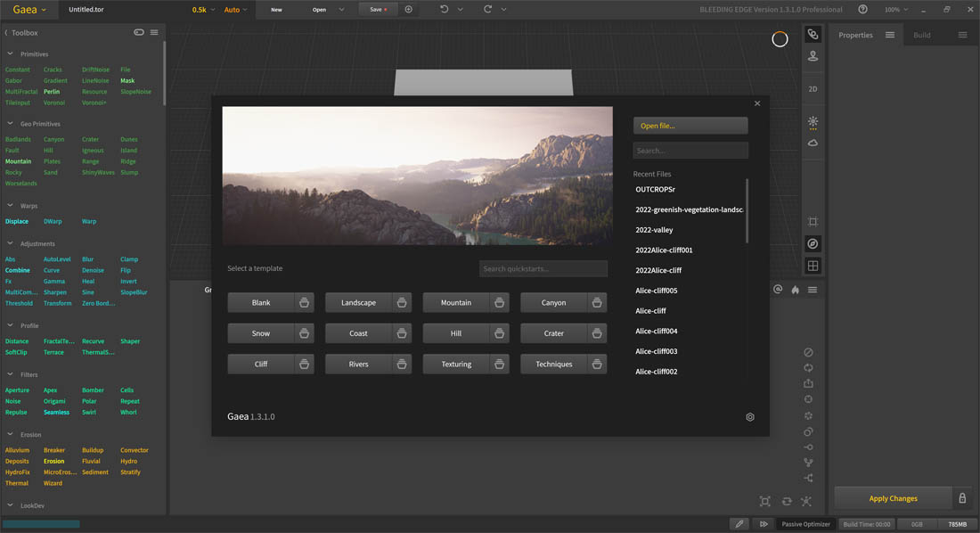Open recent file 2022-valley

pos(654,230)
